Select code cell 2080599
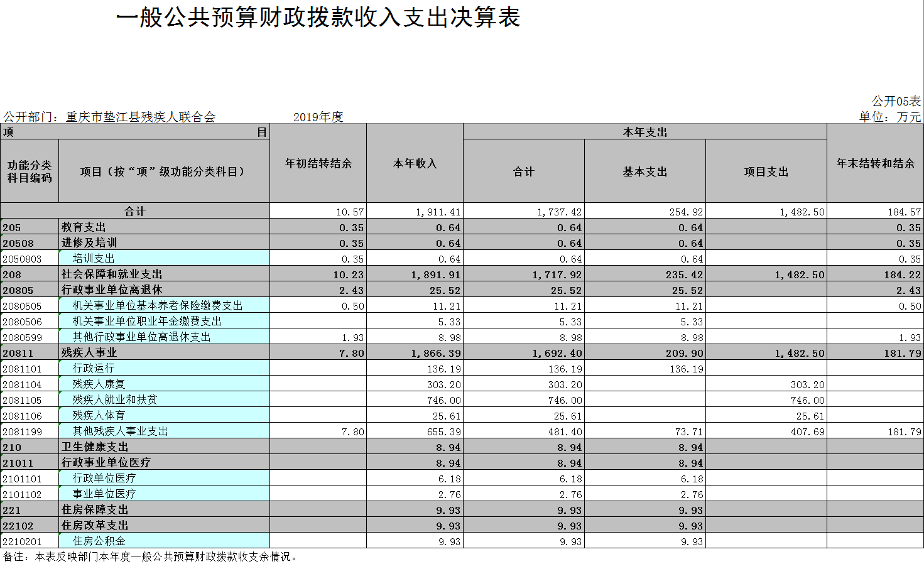This screenshot has width=924, height=564. 30,337
